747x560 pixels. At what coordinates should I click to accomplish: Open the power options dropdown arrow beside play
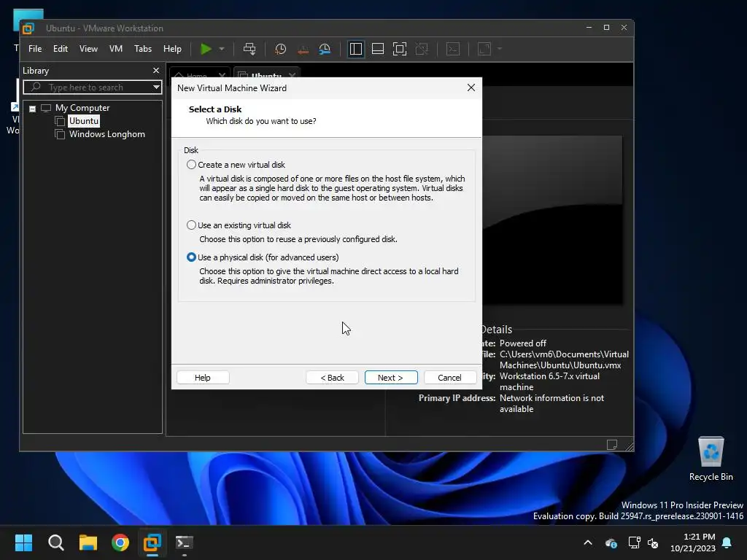click(x=222, y=49)
